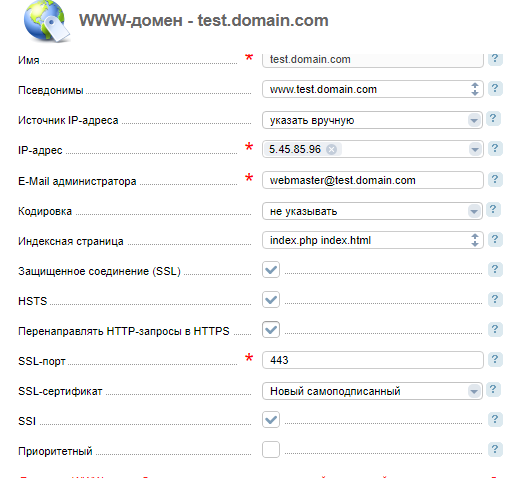The width and height of the screenshot is (517, 478).
Task: Remove IP address 5.45.85.96 tag
Action: click(331, 150)
